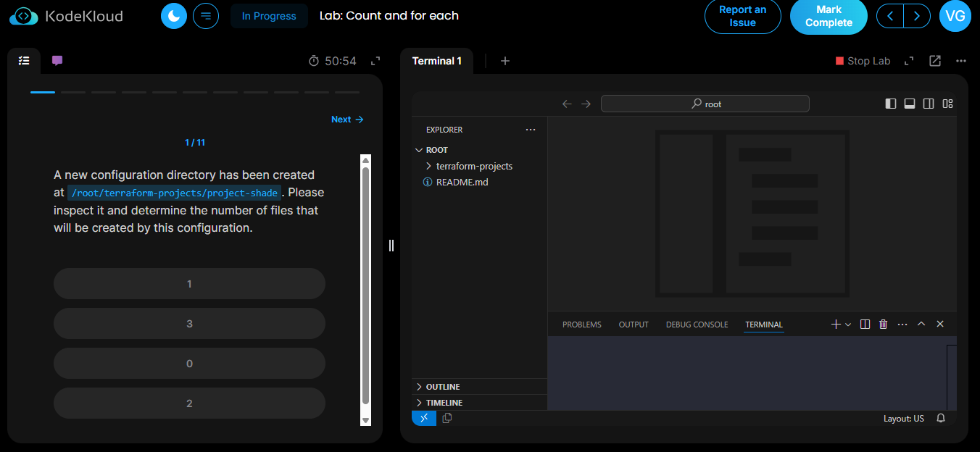
Task: Click the KodeKloud logo
Action: (x=67, y=16)
